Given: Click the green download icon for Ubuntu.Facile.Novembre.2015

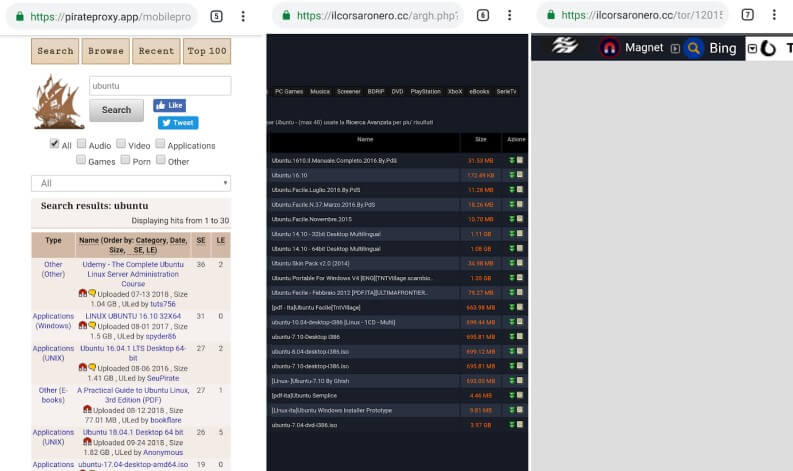Looking at the screenshot, I should pyautogui.click(x=512, y=219).
